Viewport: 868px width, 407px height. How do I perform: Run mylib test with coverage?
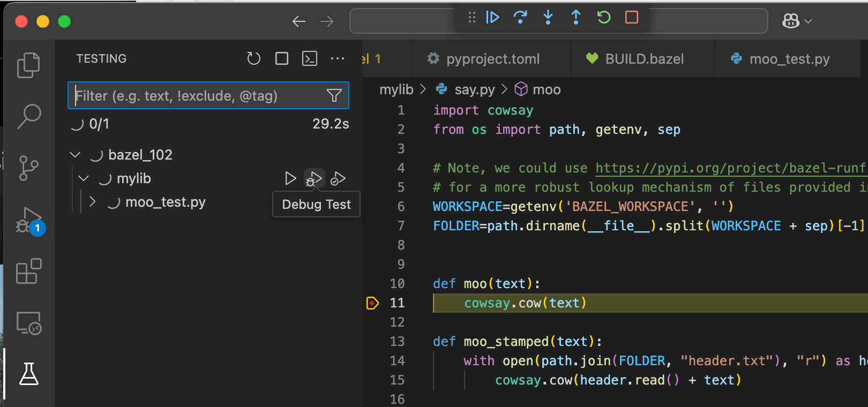pyautogui.click(x=338, y=178)
